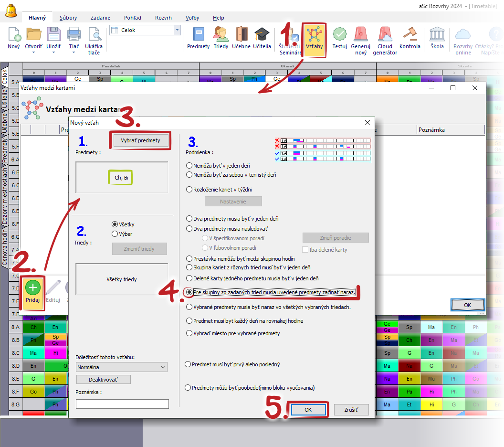Open the Normálna importance dropdown

click(122, 367)
